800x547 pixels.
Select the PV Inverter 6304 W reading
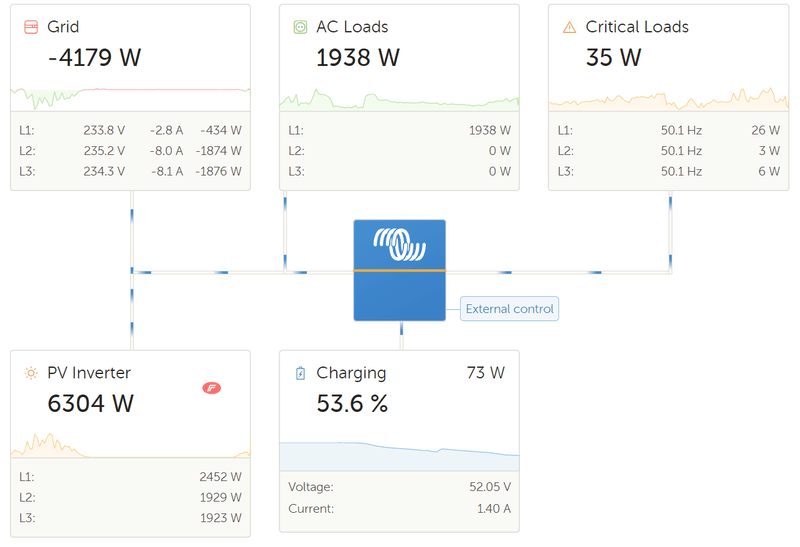click(91, 403)
